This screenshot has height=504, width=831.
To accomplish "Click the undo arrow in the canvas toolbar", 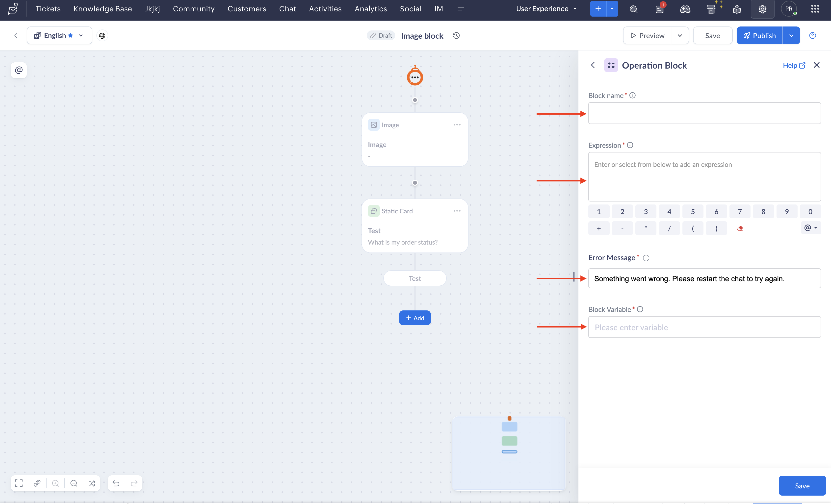I will click(116, 483).
